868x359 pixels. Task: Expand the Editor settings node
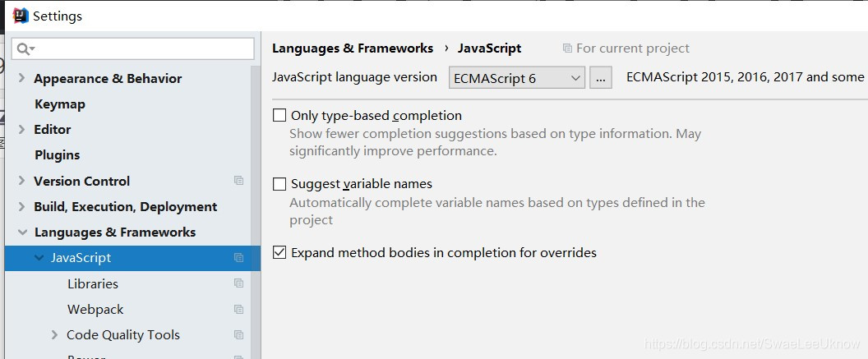21,129
